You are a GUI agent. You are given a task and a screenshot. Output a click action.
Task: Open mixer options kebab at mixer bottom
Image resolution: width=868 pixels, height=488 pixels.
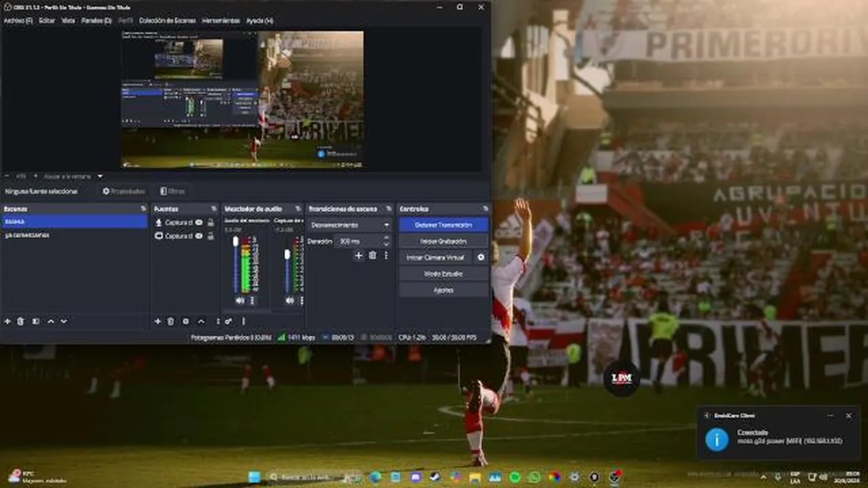coord(243,321)
